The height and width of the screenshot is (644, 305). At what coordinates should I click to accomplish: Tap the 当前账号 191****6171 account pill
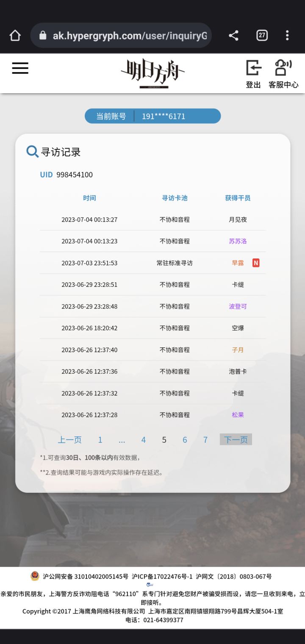(152, 116)
